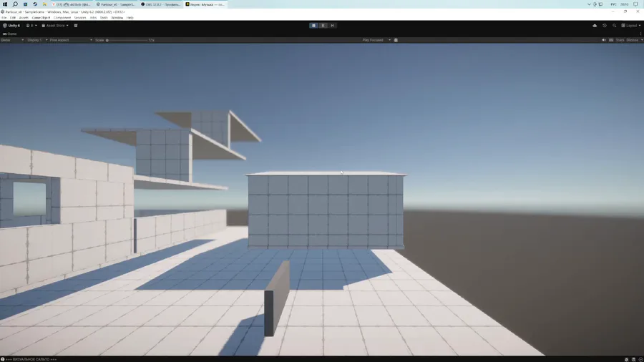Open the Help menu

[130, 18]
